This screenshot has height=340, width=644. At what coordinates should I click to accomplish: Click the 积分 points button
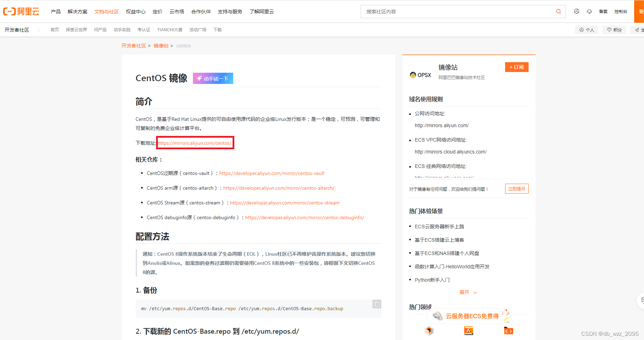(614, 30)
